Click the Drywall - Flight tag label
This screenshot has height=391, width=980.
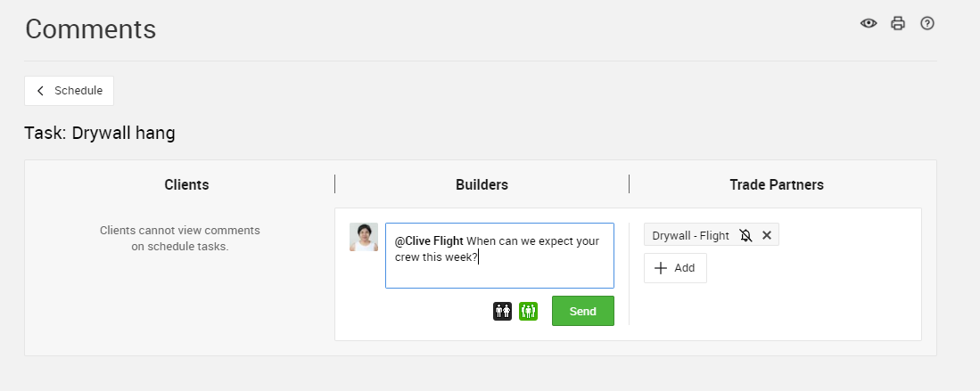[x=690, y=235]
